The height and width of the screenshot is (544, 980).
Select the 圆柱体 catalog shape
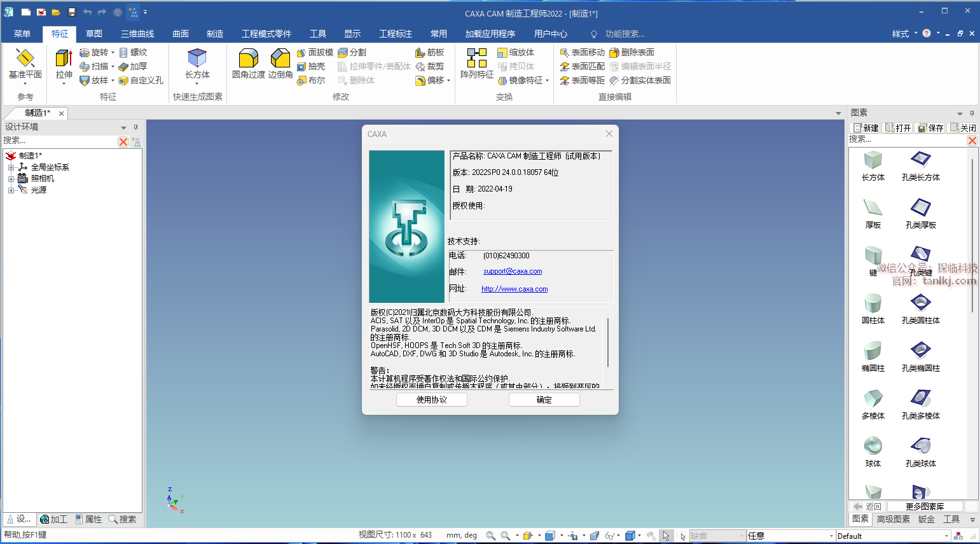pos(873,310)
